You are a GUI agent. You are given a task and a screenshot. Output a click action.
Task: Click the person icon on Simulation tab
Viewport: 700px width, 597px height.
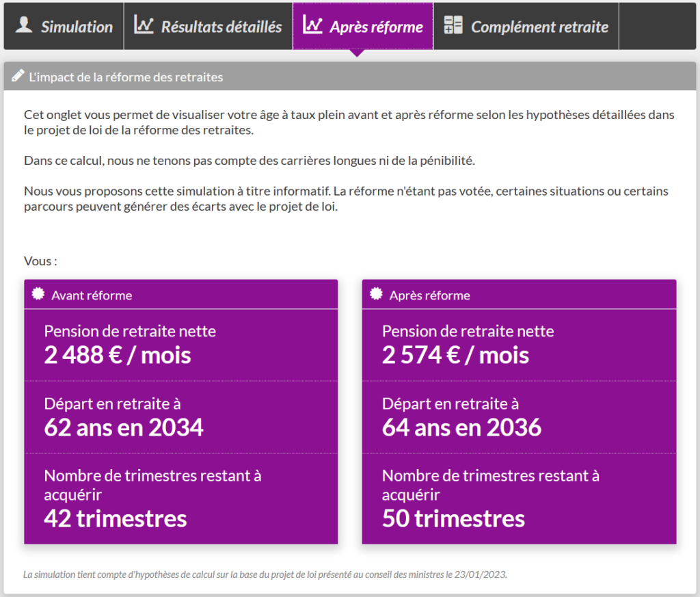[24, 25]
